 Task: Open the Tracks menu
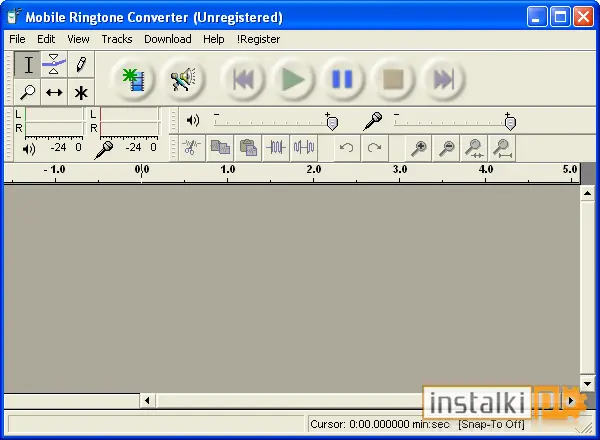[117, 39]
